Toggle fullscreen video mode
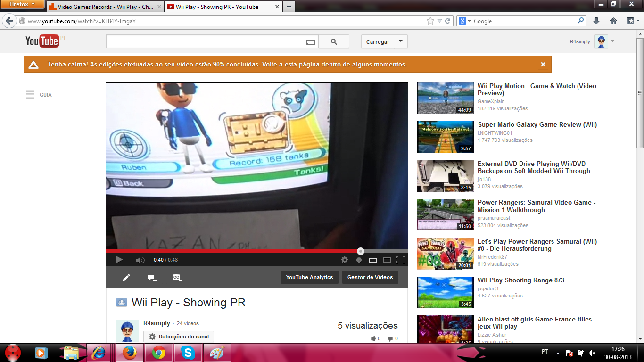 (401, 260)
